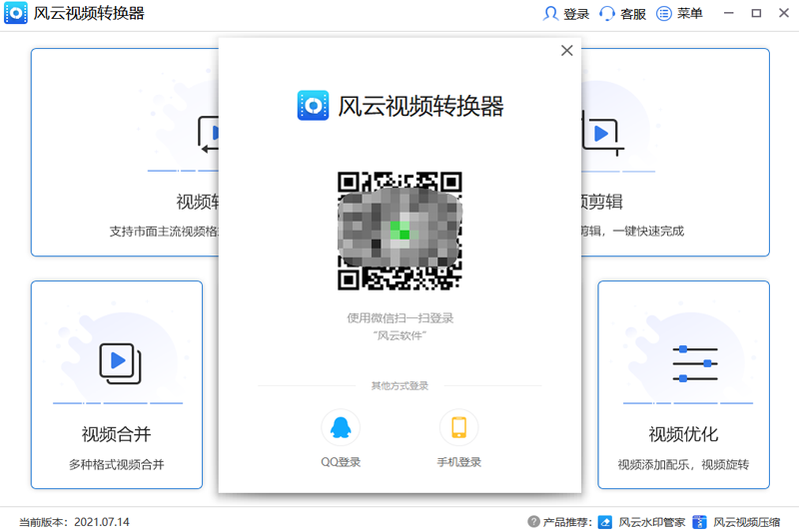
Task: Close the login dialog
Action: (x=566, y=51)
